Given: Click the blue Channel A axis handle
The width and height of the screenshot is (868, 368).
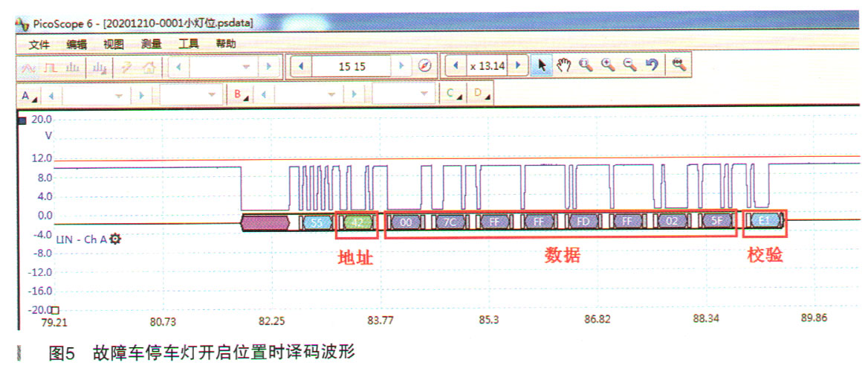Looking at the screenshot, I should tap(22, 120).
